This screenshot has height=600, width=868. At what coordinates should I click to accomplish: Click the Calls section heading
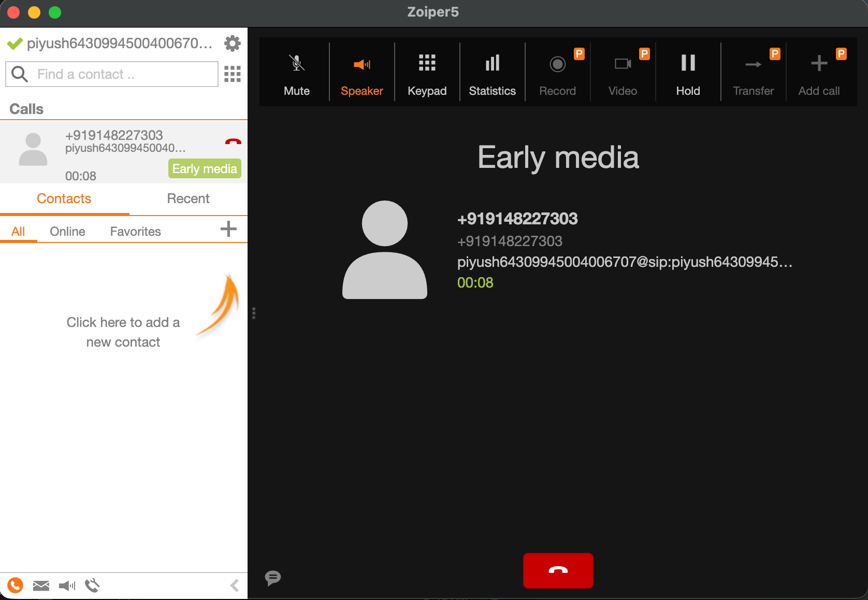[x=26, y=109]
